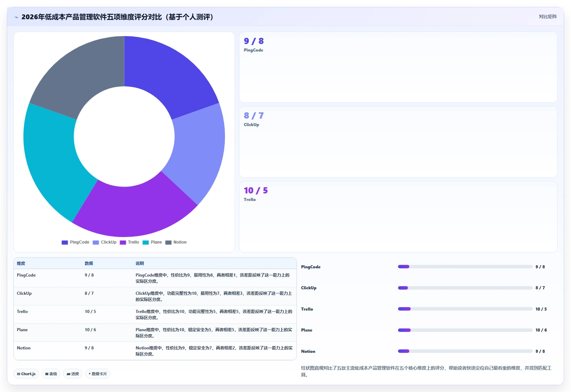Viewport: 571px width, 392px height.
Task: Click the Trello row name in table
Action: coord(22,312)
